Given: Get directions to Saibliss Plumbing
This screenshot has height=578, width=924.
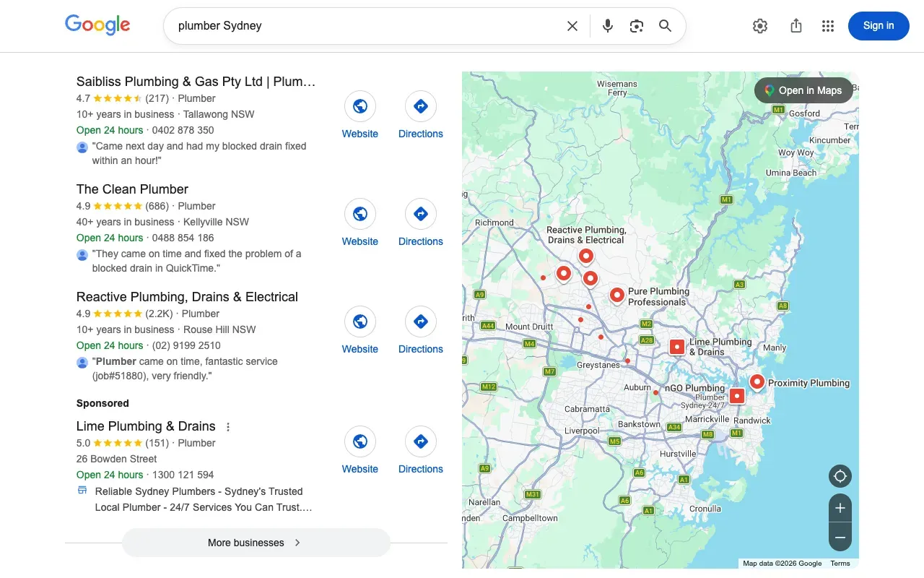Looking at the screenshot, I should point(421,107).
